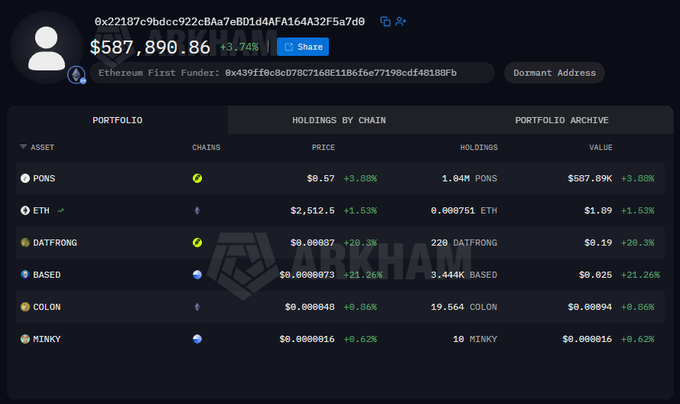
Task: Open the Ethereum First Funder address link
Action: tap(340, 73)
